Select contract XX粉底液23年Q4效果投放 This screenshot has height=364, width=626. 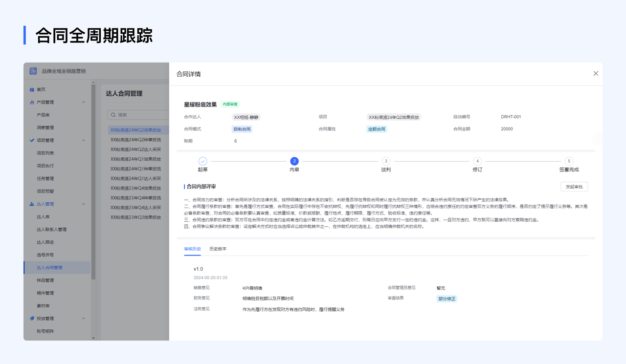(135, 188)
